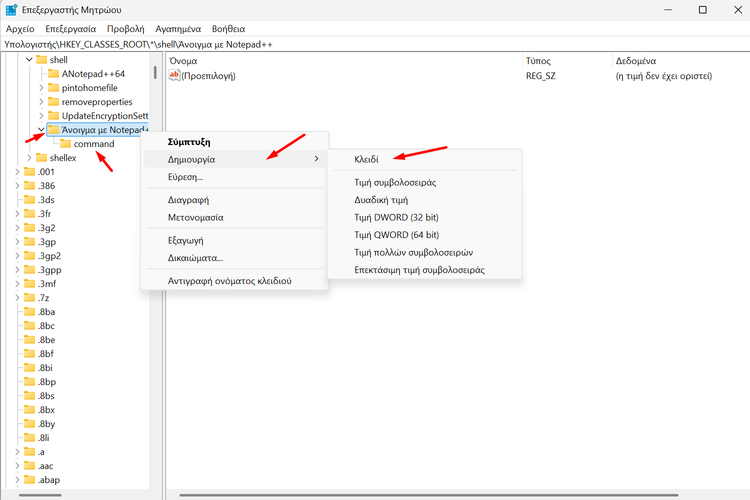
Task: Click the .abap folder icon
Action: coord(29,480)
